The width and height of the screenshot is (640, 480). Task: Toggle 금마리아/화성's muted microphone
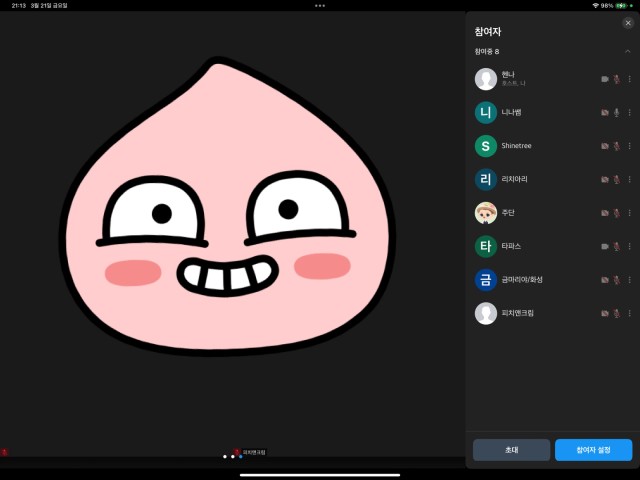click(x=617, y=280)
